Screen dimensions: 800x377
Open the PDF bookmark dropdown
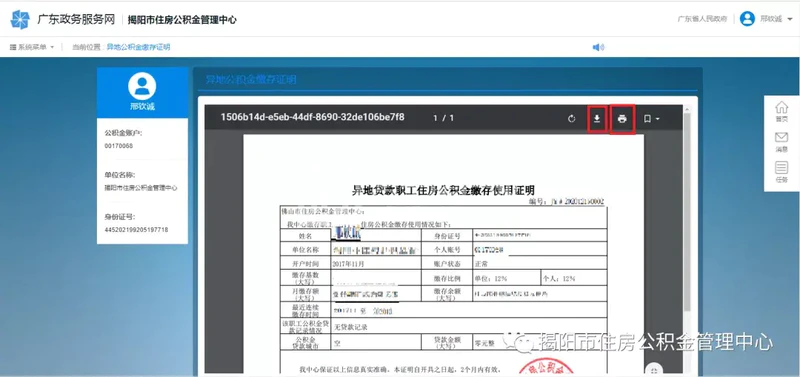[x=651, y=119]
